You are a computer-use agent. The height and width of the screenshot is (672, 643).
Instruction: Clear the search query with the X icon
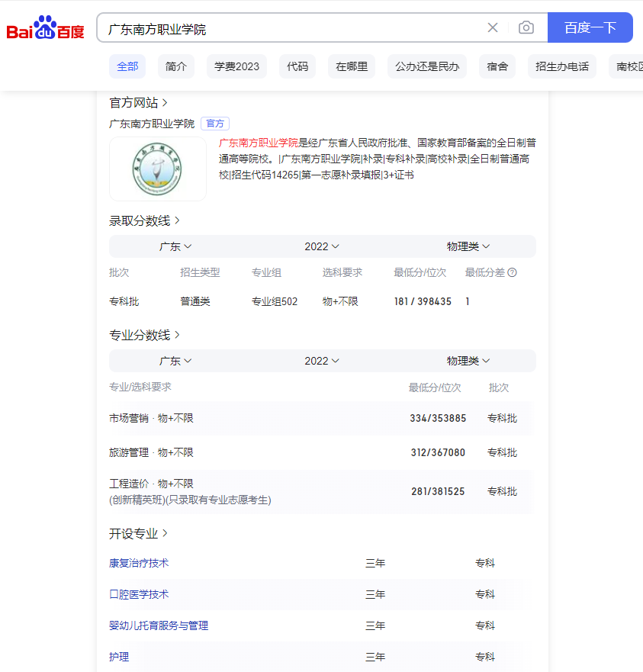click(x=492, y=27)
